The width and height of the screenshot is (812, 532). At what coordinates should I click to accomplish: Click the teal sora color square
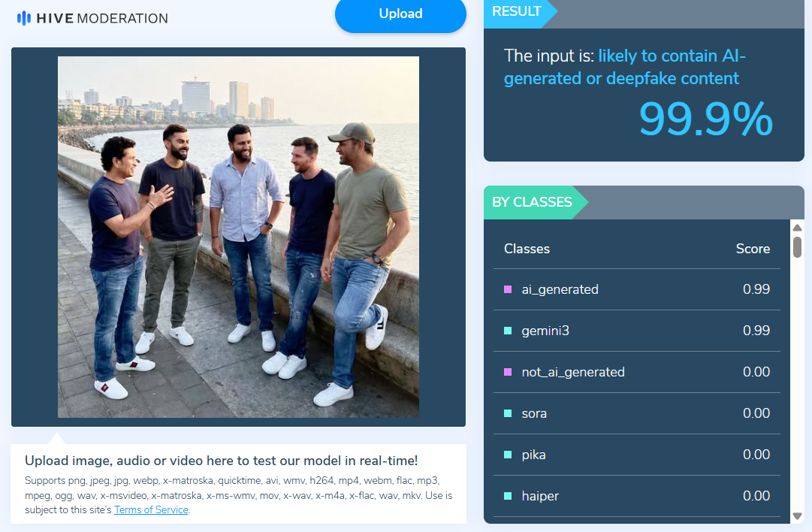(508, 413)
